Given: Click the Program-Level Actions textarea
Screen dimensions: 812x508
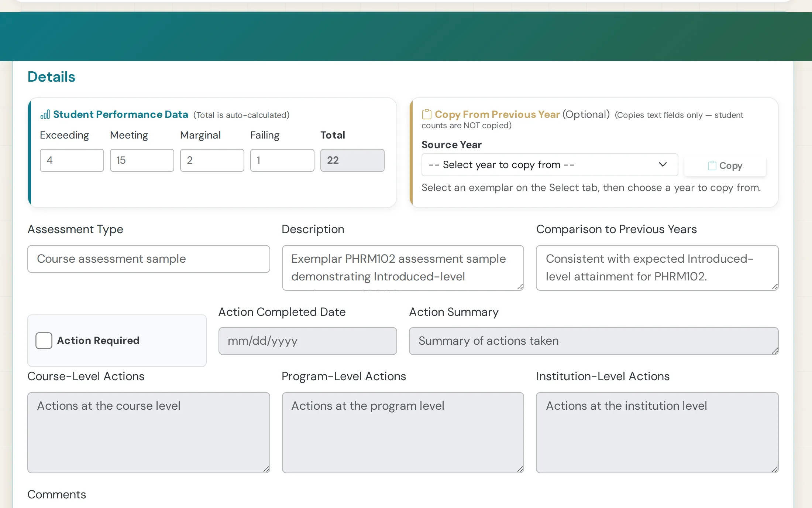Looking at the screenshot, I should (403, 433).
